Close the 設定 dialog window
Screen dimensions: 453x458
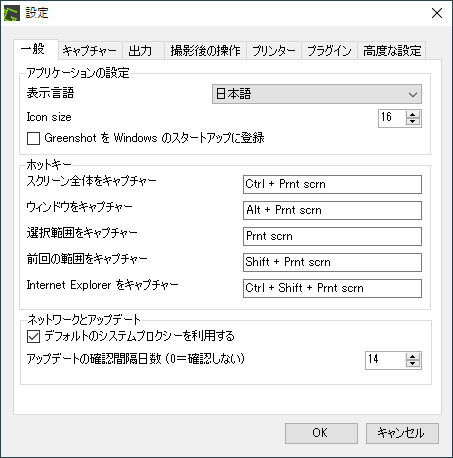tap(437, 14)
